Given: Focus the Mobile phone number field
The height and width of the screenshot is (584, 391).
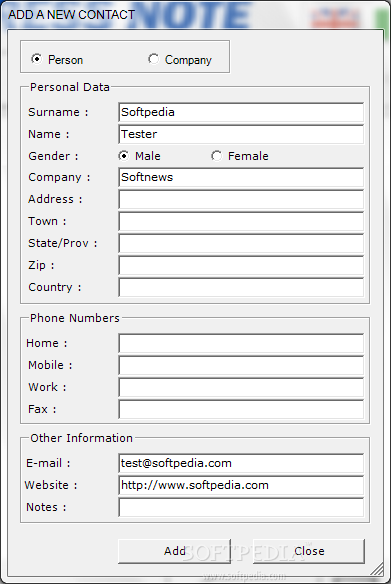Looking at the screenshot, I should [241, 365].
